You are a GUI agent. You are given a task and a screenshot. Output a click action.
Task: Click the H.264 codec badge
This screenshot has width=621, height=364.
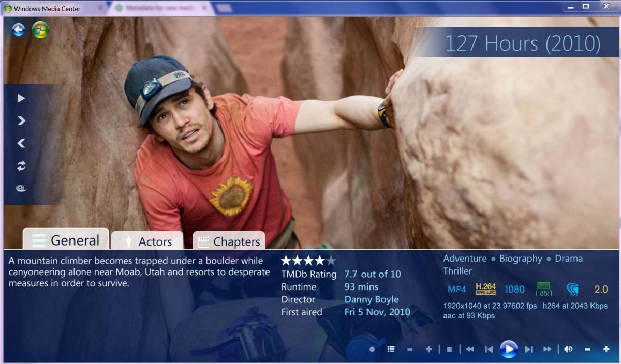486,289
